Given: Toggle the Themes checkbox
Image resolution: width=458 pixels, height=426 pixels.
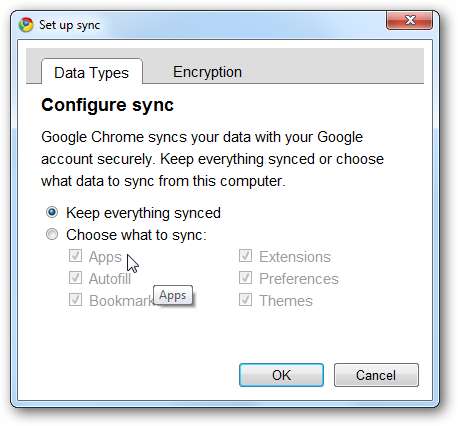Looking at the screenshot, I should coord(246,300).
